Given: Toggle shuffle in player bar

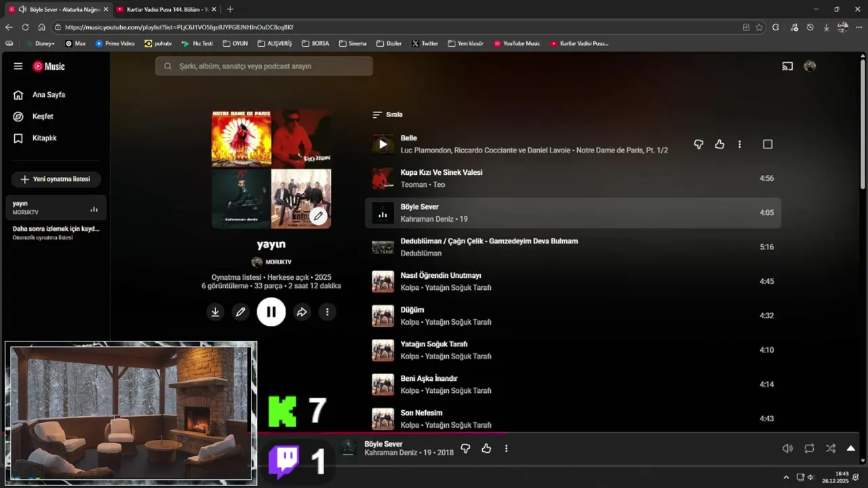Looking at the screenshot, I should [831, 449].
